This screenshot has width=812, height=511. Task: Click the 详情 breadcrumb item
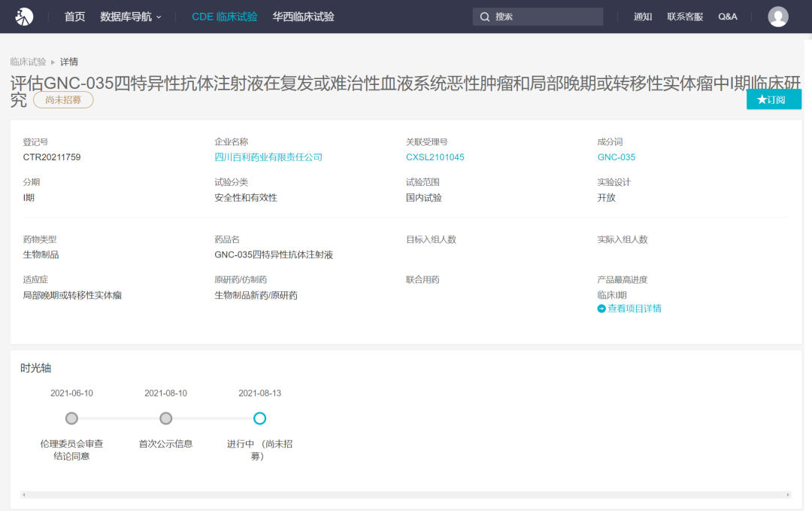pyautogui.click(x=69, y=62)
